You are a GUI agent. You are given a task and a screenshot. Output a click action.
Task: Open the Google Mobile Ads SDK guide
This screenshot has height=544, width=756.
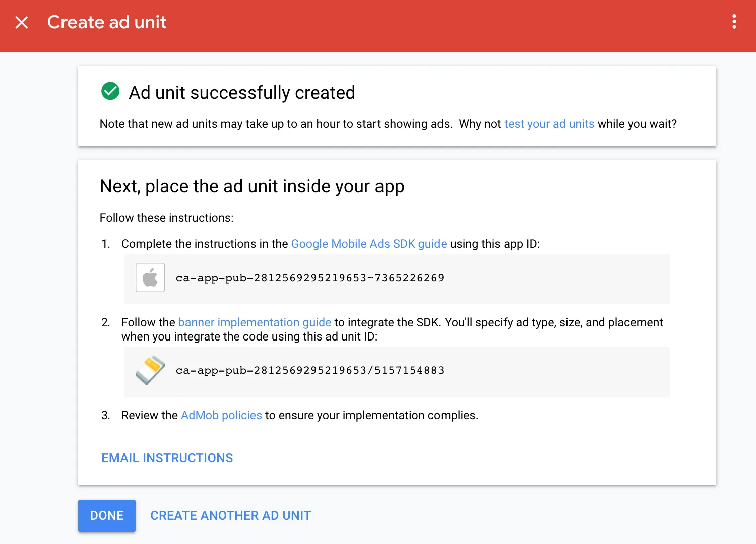point(368,244)
